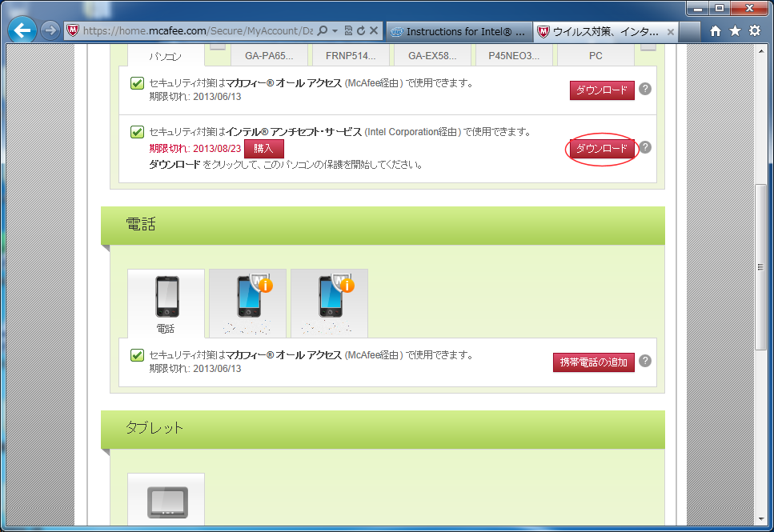
Task: Refresh the page with reload icon
Action: click(361, 30)
